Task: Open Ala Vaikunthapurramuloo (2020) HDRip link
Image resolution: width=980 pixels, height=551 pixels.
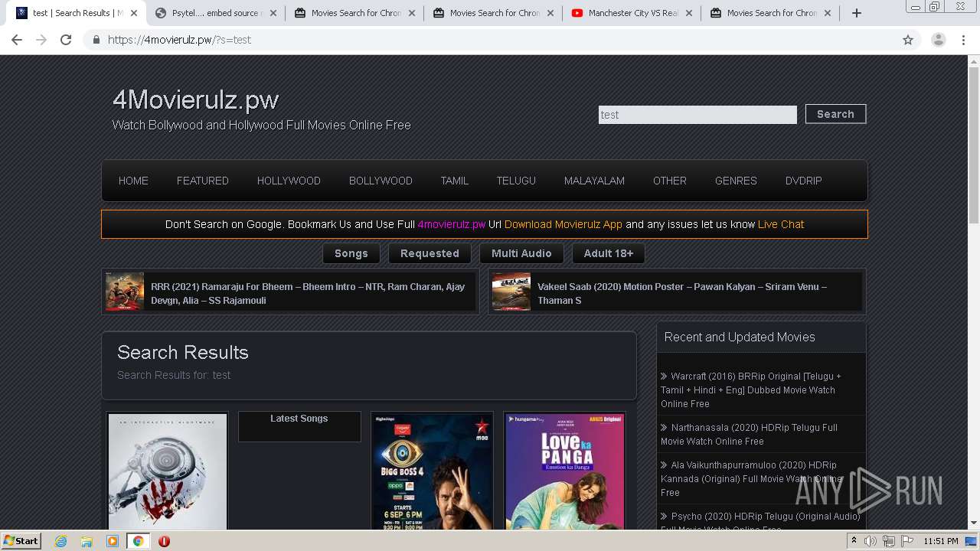Action: 752,478
